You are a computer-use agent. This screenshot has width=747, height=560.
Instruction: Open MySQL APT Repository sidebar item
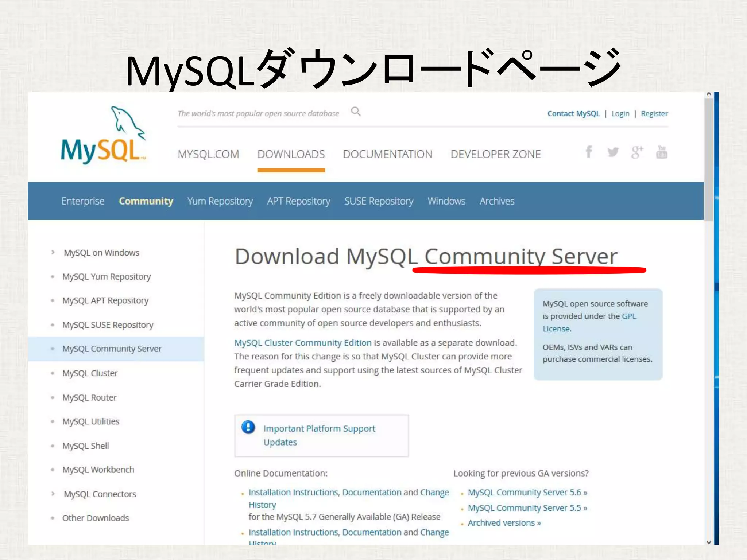(x=105, y=300)
